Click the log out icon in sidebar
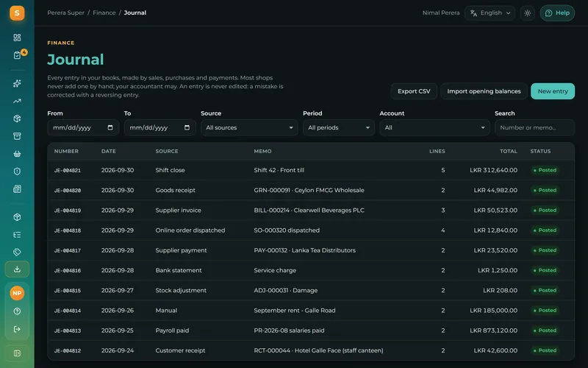 (17, 329)
